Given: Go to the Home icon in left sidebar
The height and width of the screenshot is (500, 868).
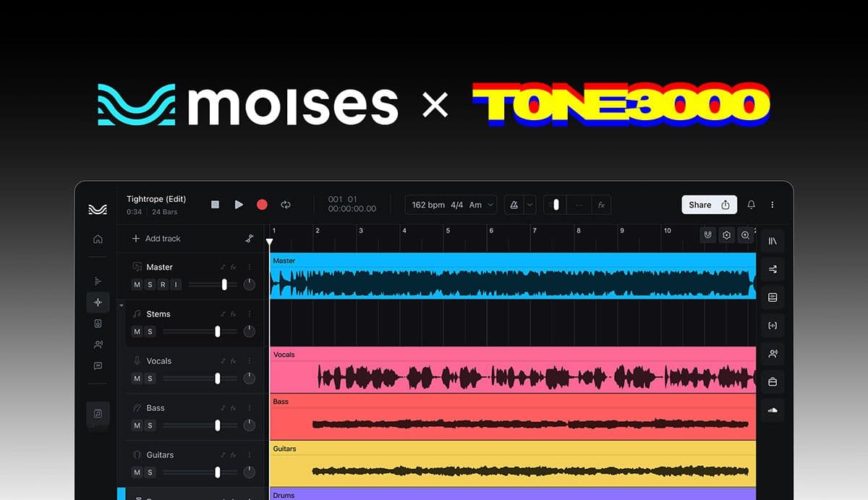Looking at the screenshot, I should 98,239.
